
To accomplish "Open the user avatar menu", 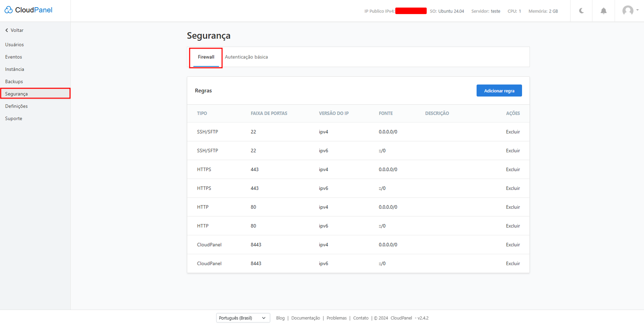I will 630,10.
